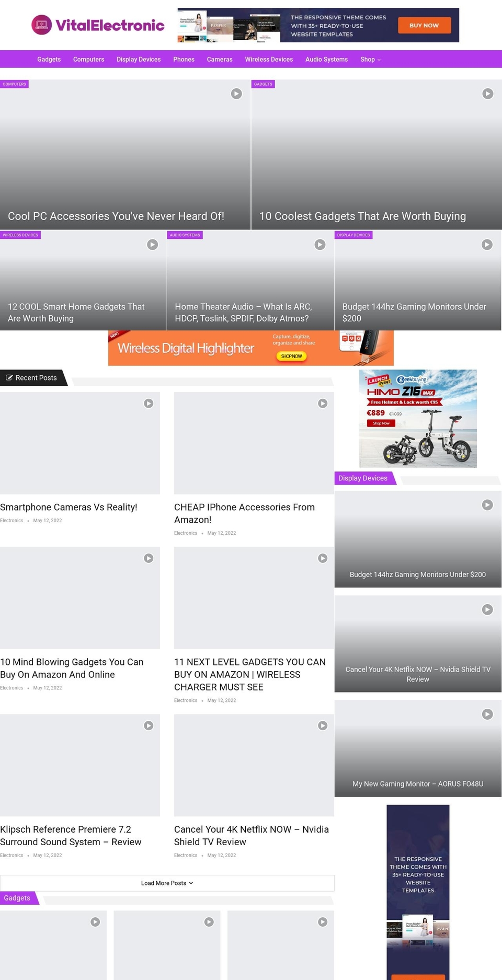
Task: Click Electronics category under Klipsch Reference post
Action: click(x=12, y=855)
